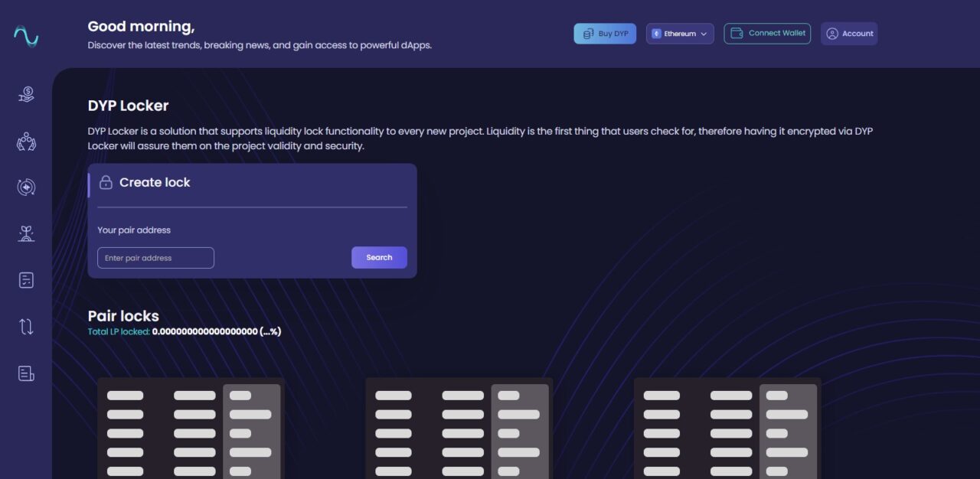Click the Search button in Create lock
This screenshot has width=980, height=479.
pyautogui.click(x=379, y=258)
